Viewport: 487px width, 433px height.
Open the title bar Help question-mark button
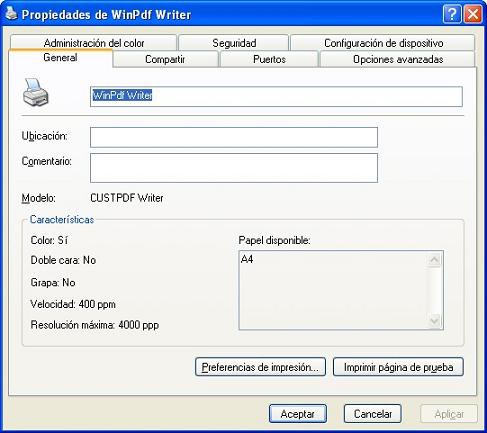pyautogui.click(x=451, y=14)
